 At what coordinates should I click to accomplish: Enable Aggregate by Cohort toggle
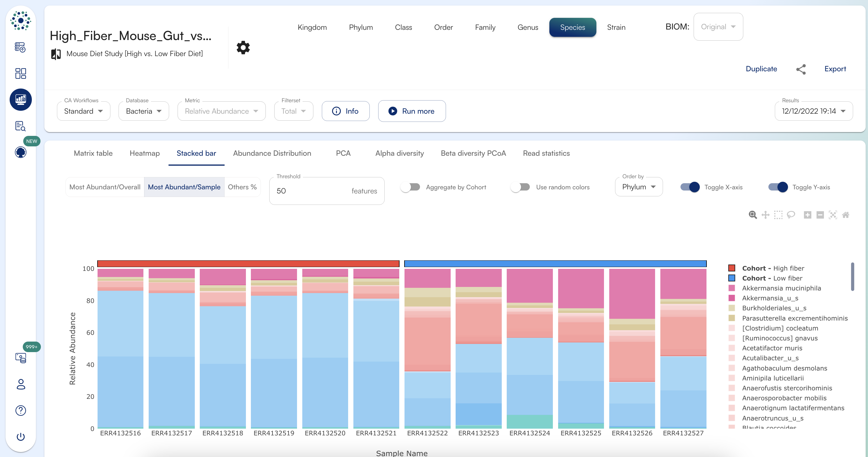(410, 187)
